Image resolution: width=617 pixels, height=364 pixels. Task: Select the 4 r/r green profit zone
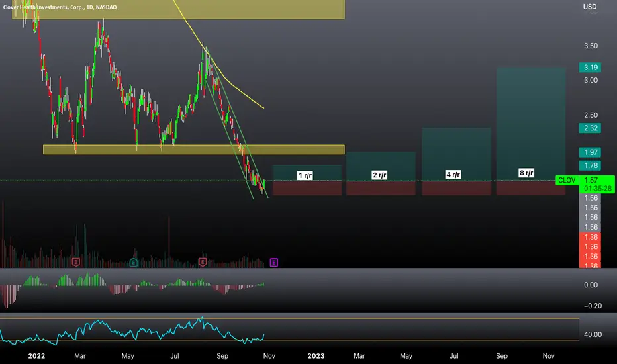tap(456, 154)
